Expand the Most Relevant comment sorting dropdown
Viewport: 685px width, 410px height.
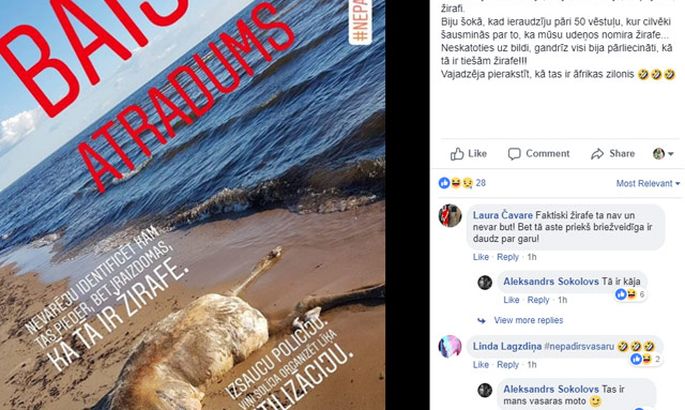pos(648,183)
